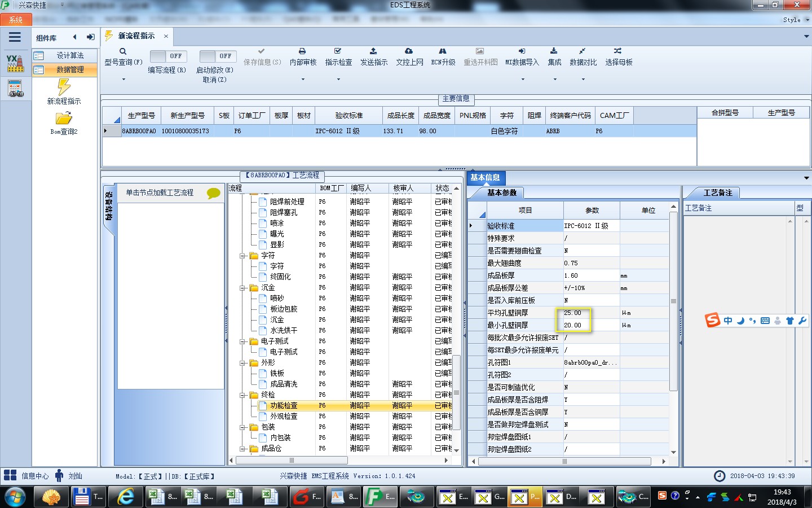Open the 系统 menu tab
The height and width of the screenshot is (508, 812).
(16, 20)
